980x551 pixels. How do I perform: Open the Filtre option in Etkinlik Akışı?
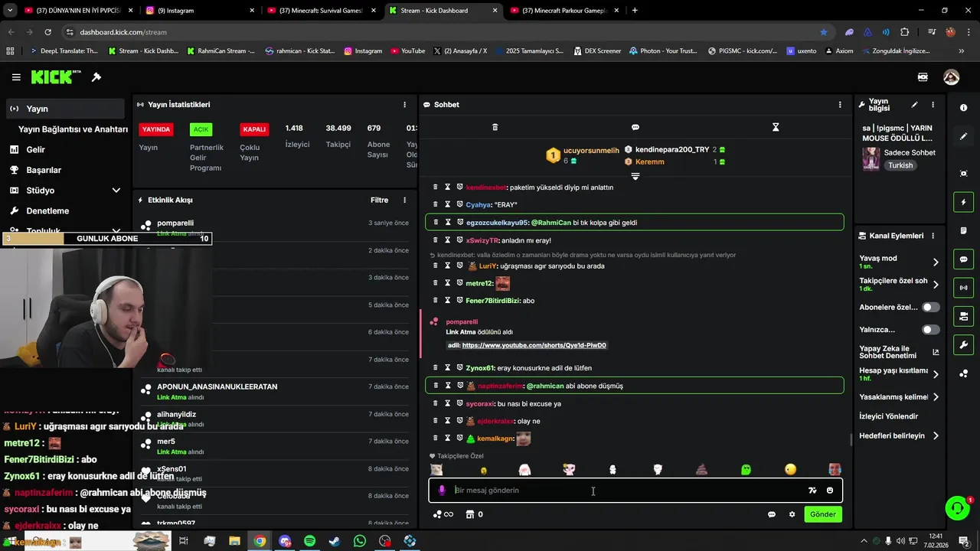pyautogui.click(x=380, y=200)
